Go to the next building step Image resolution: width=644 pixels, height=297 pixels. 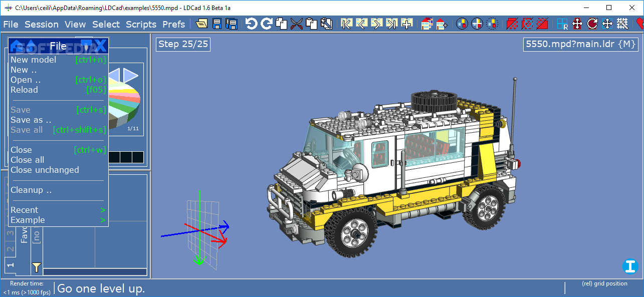377,24
